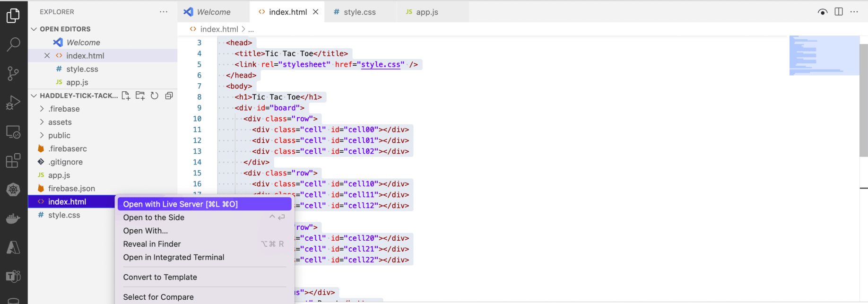Switch to the style.css tab
Screen dimensions: 868x304
(x=359, y=12)
